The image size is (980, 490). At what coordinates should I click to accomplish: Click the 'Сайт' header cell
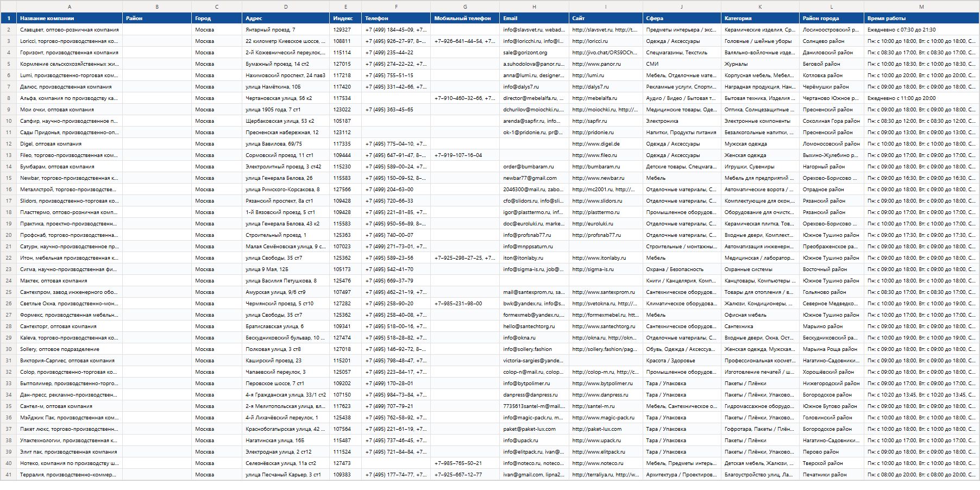pyautogui.click(x=606, y=18)
